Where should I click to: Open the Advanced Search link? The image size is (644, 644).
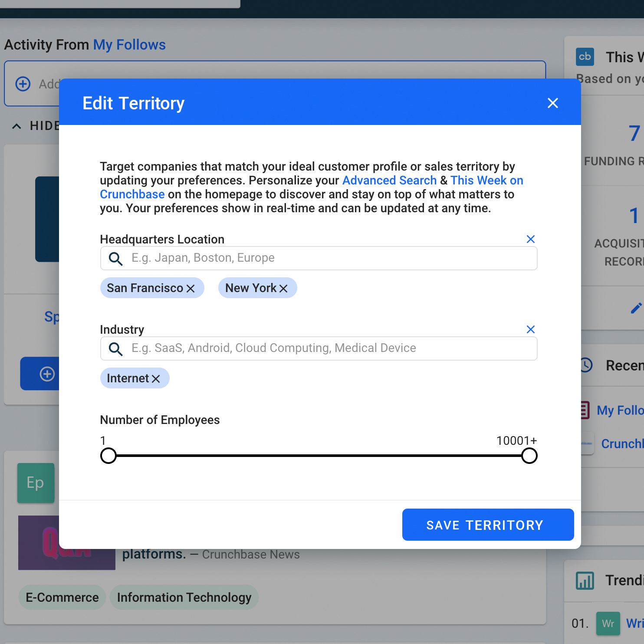point(389,181)
